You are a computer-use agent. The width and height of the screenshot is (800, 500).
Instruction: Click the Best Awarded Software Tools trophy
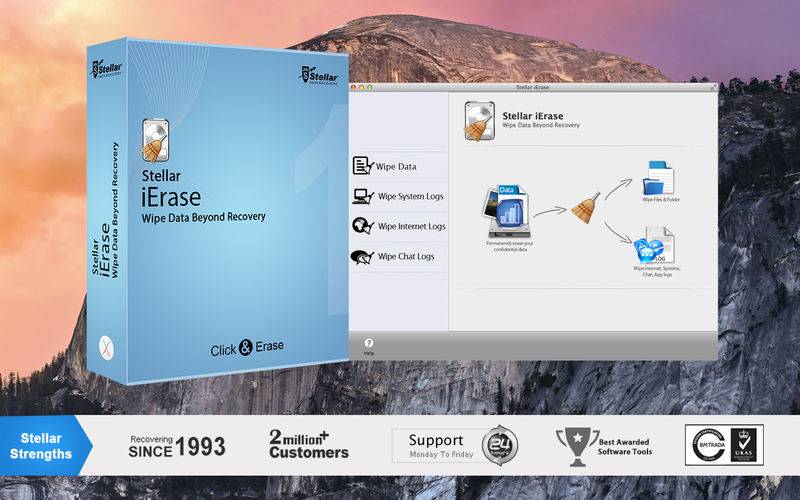pos(578,446)
